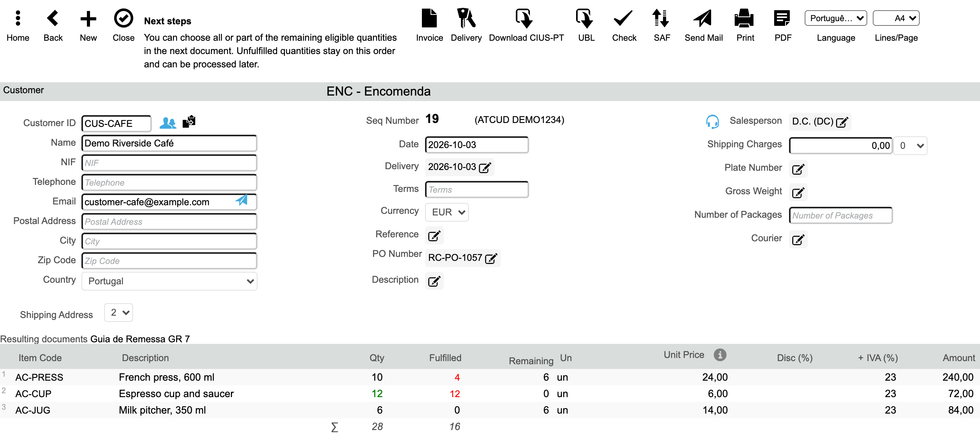Open the Shipping Charges tax rate dropdown
980x441 pixels.
point(910,146)
